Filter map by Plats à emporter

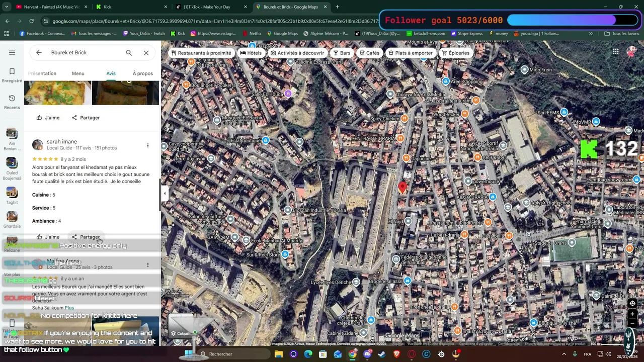(410, 53)
